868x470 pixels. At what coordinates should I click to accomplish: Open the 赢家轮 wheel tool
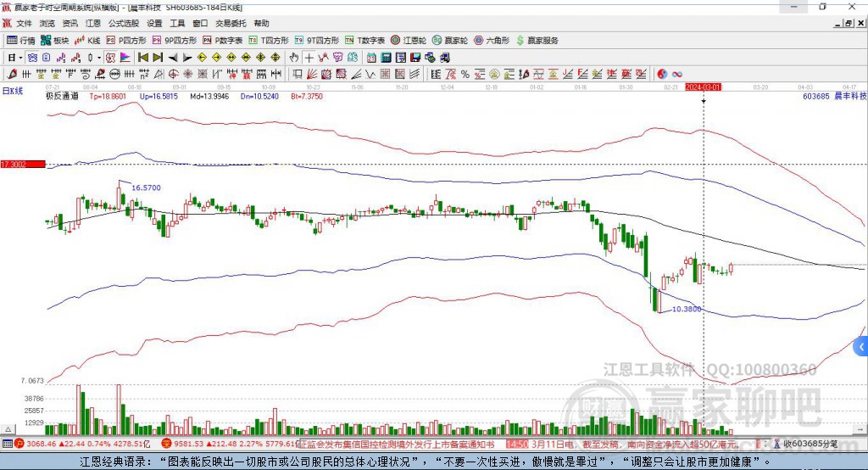pos(450,41)
